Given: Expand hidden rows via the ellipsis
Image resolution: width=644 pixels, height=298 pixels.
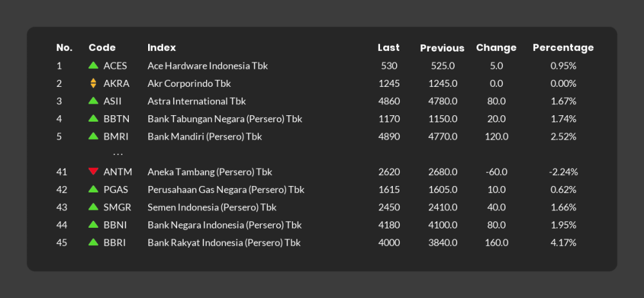Looking at the screenshot, I should (118, 154).
